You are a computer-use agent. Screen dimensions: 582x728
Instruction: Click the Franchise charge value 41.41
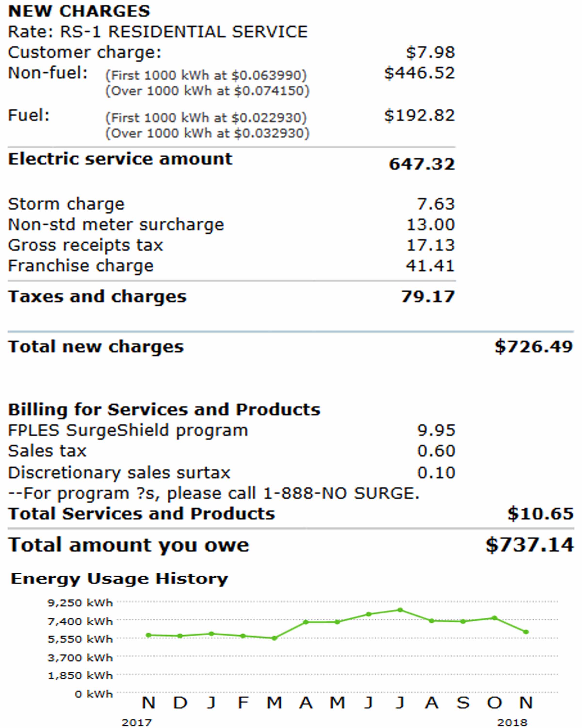430,266
